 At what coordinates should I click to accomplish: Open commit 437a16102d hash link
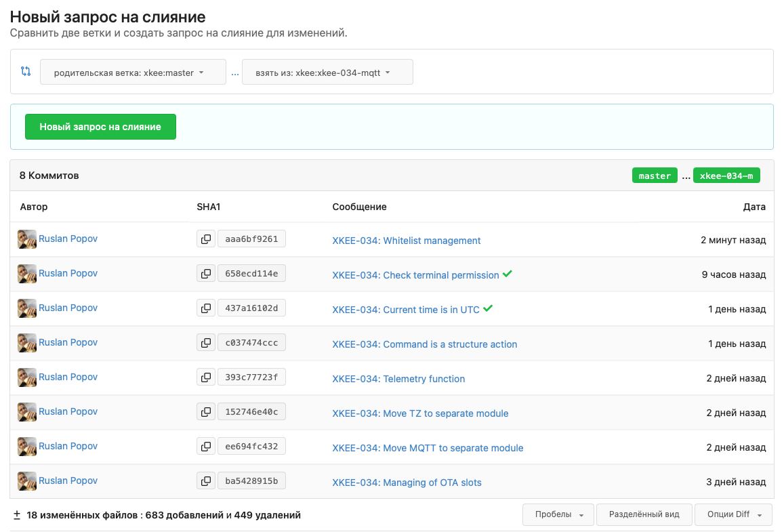(251, 308)
